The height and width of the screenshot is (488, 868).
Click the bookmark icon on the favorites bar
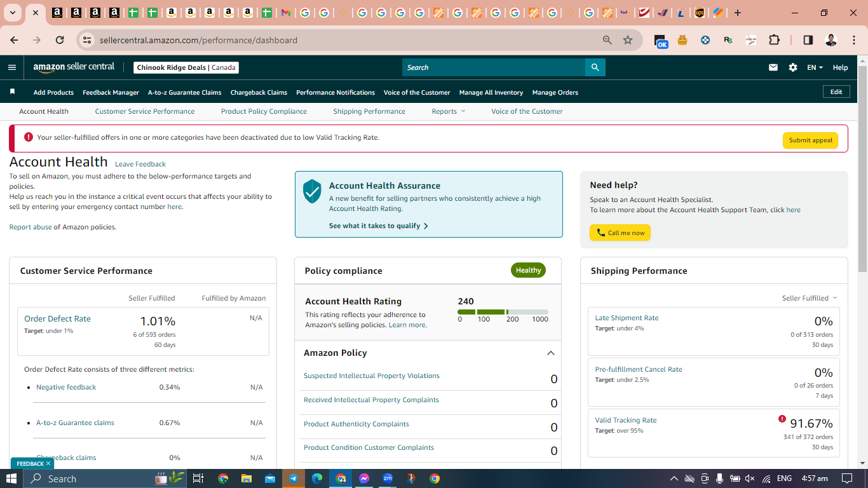tap(12, 92)
